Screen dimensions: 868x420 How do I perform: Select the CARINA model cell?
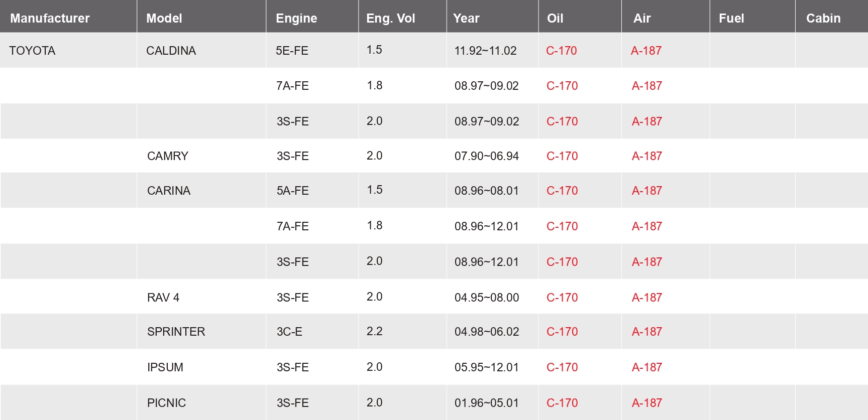(169, 191)
